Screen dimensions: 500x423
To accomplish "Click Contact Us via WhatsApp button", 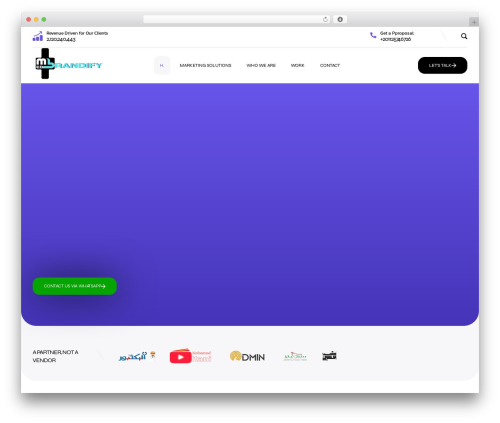I will click(75, 286).
